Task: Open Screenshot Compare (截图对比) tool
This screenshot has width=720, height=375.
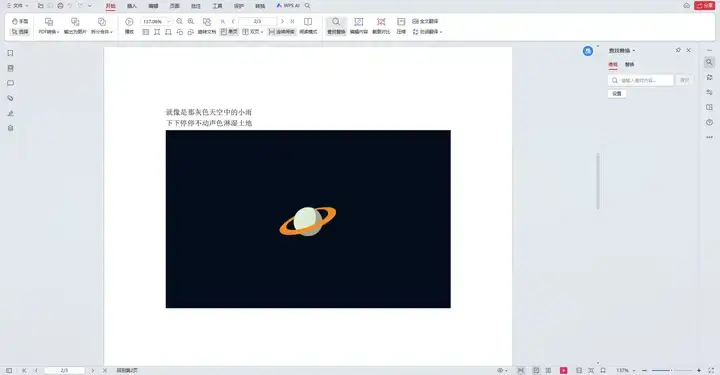Action: [381, 26]
